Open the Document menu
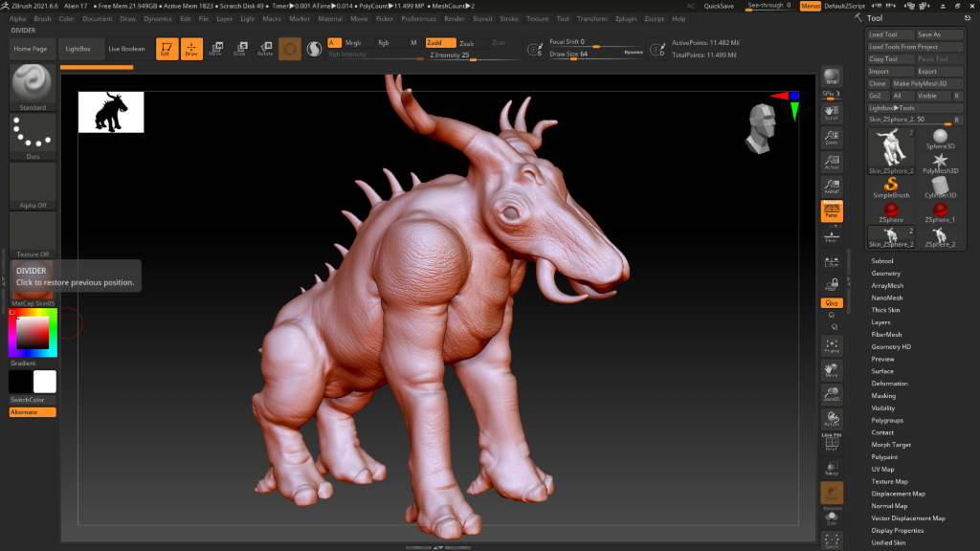This screenshot has height=551, width=980. click(x=97, y=19)
